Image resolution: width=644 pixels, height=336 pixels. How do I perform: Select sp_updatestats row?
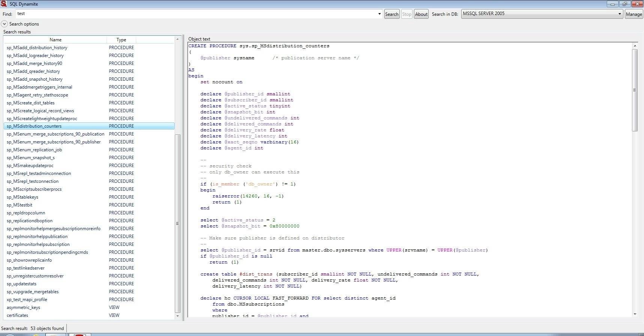pos(89,284)
